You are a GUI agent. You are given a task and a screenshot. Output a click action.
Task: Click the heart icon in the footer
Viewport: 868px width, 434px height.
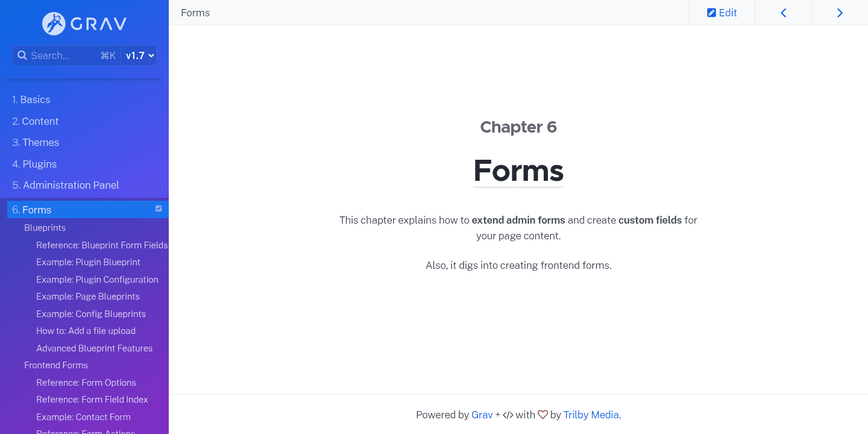click(542, 415)
